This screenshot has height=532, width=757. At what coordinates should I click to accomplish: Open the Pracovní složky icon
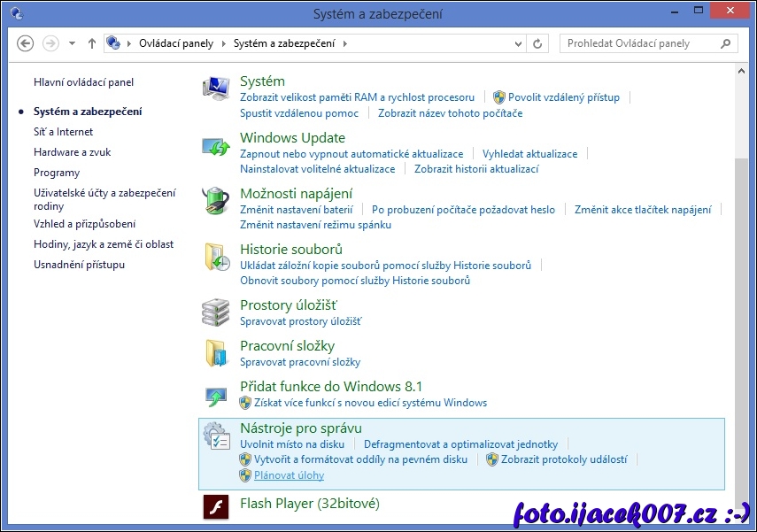click(x=216, y=352)
